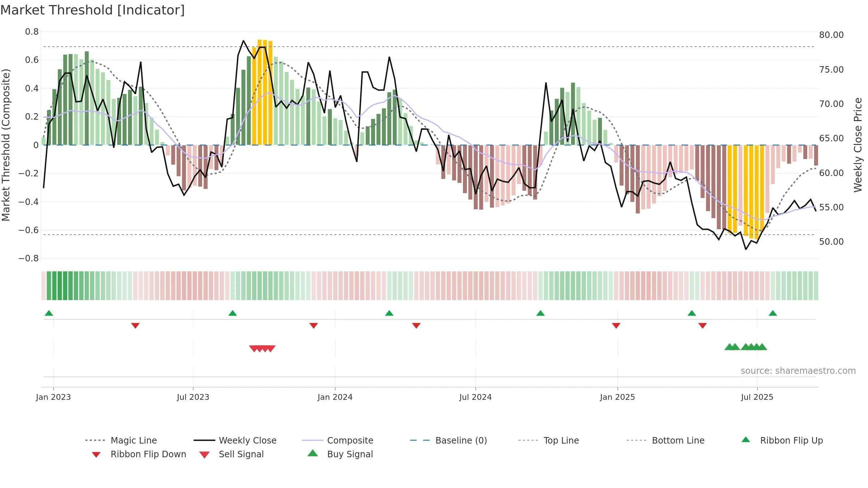The image size is (868, 488).
Task: Toggle the Sell Signal legend entry
Action: coord(231,454)
